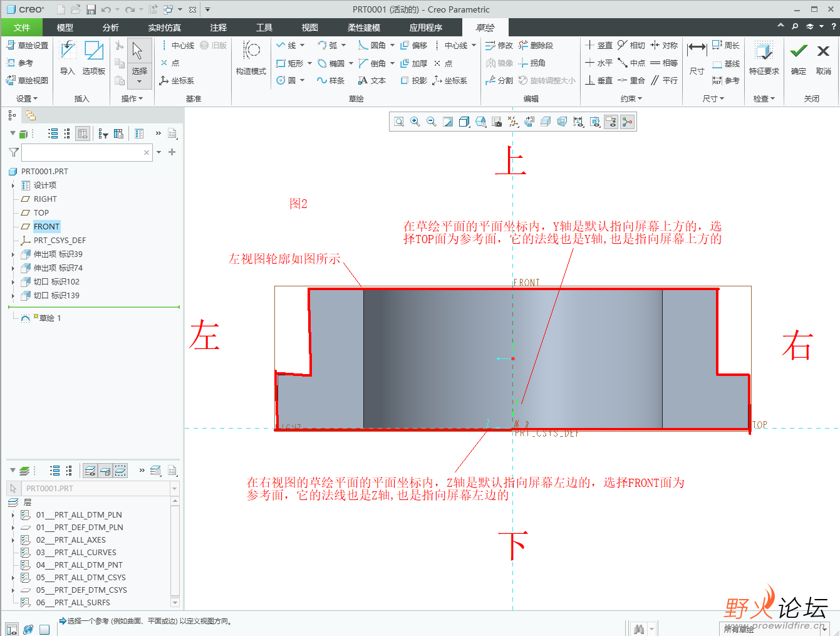Expand the 操作 group dropdown
840x636 pixels.
tap(132, 98)
